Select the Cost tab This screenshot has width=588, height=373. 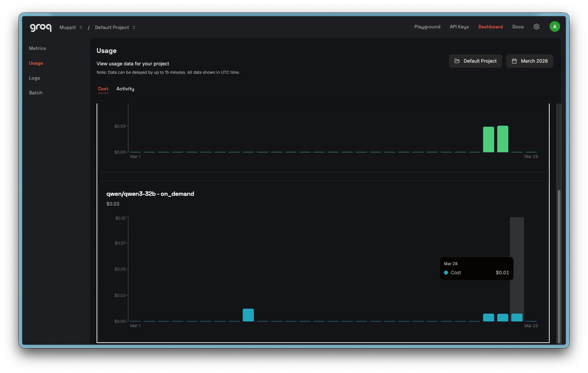103,89
